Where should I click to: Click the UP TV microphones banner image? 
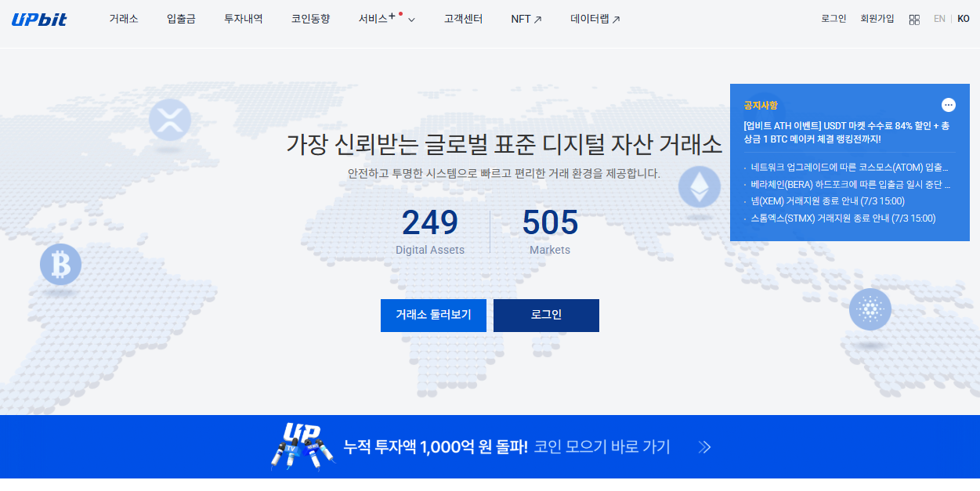(303, 446)
